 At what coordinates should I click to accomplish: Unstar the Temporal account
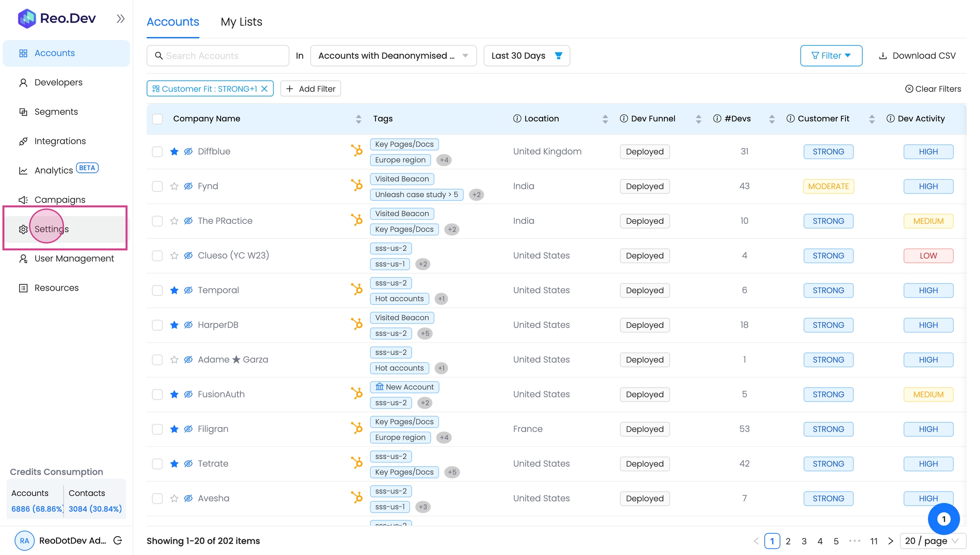(174, 290)
